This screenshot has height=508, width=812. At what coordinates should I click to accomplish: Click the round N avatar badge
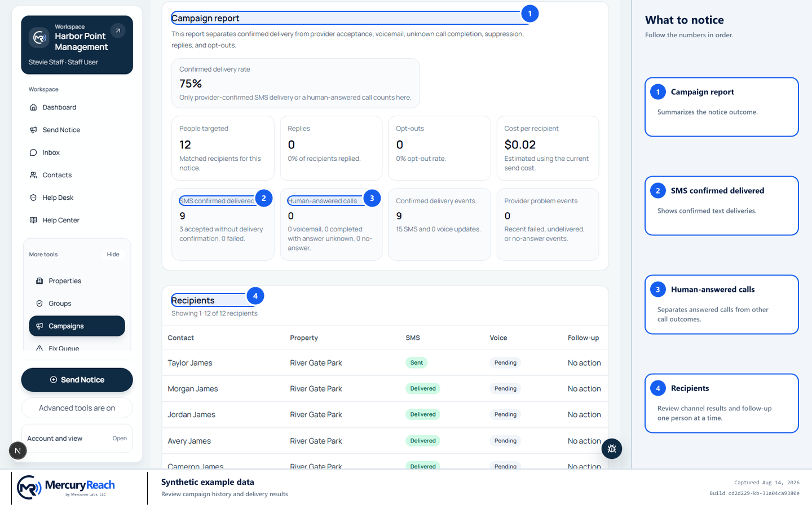[17, 450]
